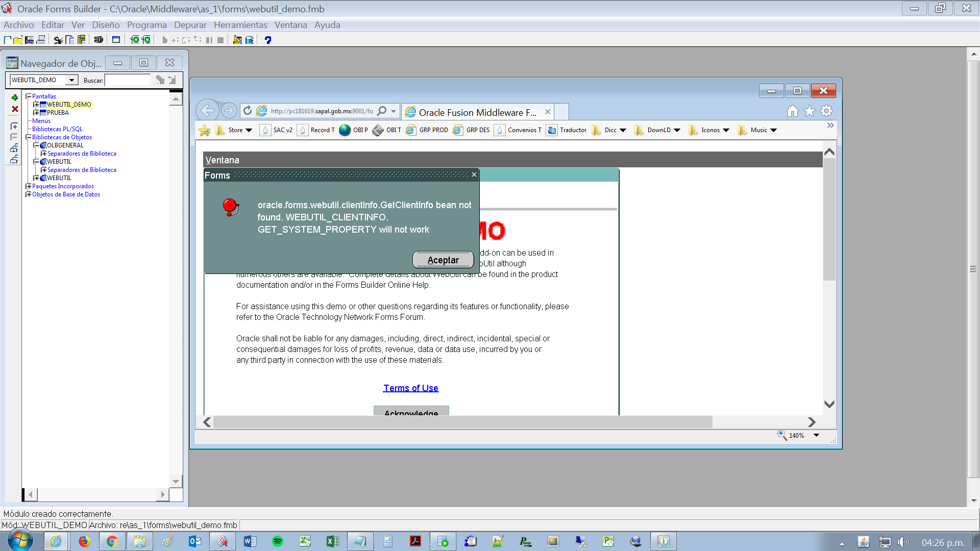Click the green Create plus icon
Screen dimensions: 980x551
[x=15, y=97]
